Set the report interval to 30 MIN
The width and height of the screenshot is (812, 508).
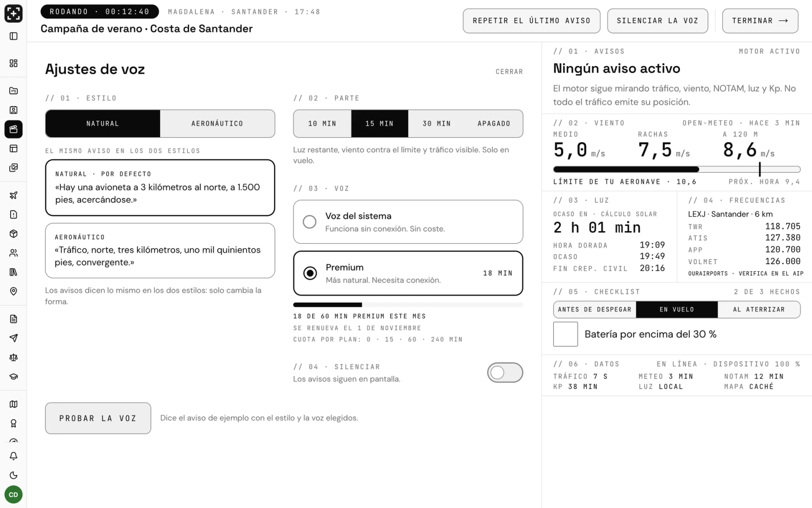tap(436, 123)
